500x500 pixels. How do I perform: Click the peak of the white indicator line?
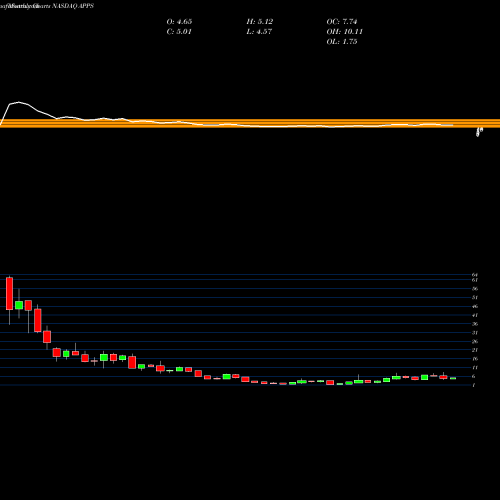(19, 102)
